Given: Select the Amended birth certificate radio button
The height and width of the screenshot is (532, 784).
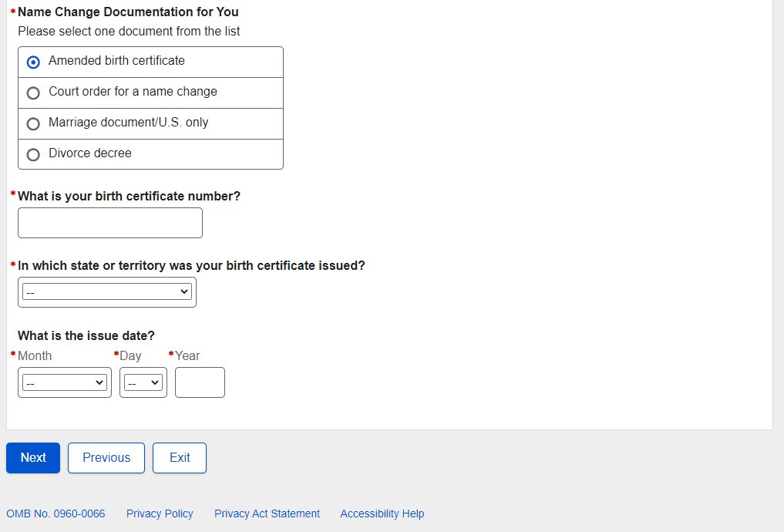Looking at the screenshot, I should [33, 62].
